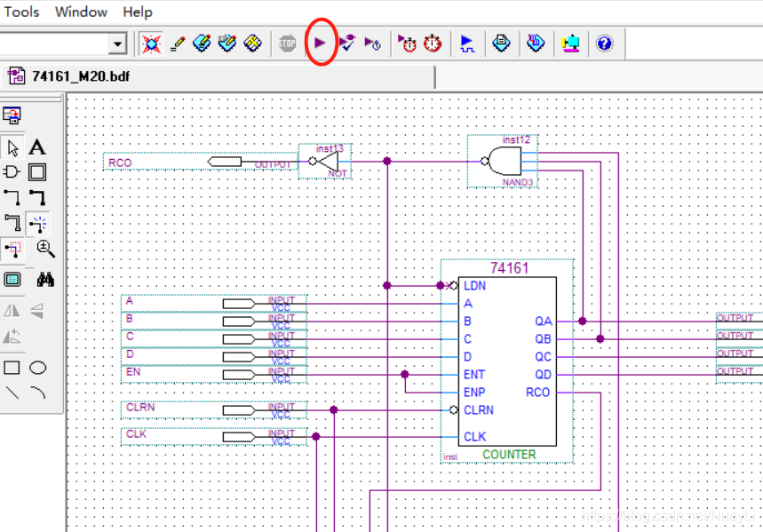
Task: Start Simulation with blue waveform icon
Action: (x=467, y=44)
